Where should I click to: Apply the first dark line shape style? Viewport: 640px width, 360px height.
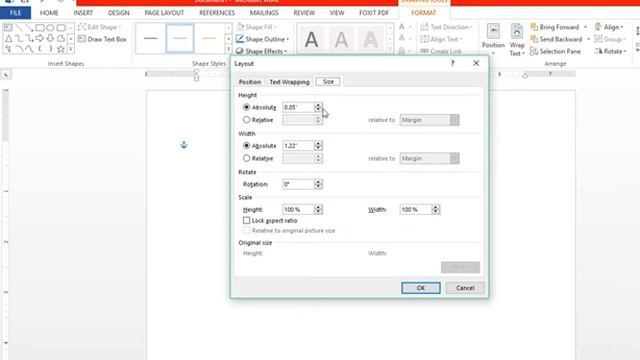[151, 39]
